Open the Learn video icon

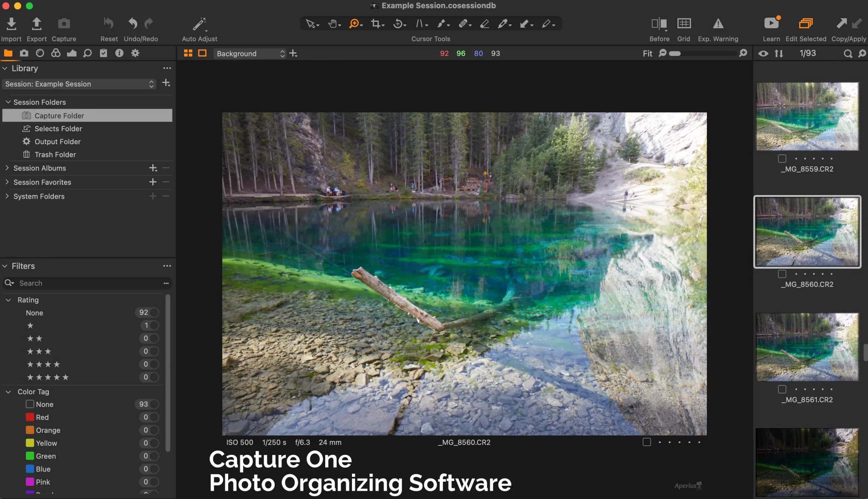pos(771,24)
